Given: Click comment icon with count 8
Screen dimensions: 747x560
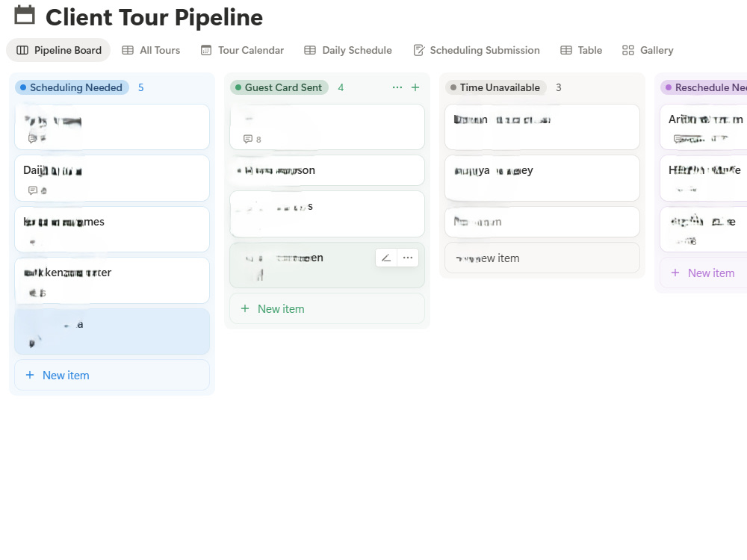Looking at the screenshot, I should tap(248, 139).
